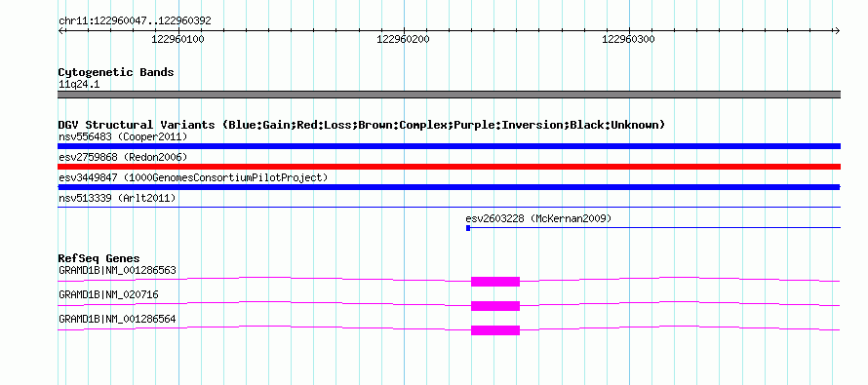Click ruler position 122960100
868x385 pixels.
tap(178, 39)
